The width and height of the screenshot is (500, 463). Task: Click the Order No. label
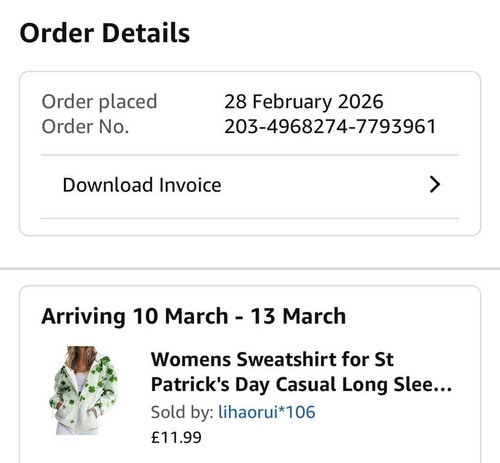click(85, 127)
